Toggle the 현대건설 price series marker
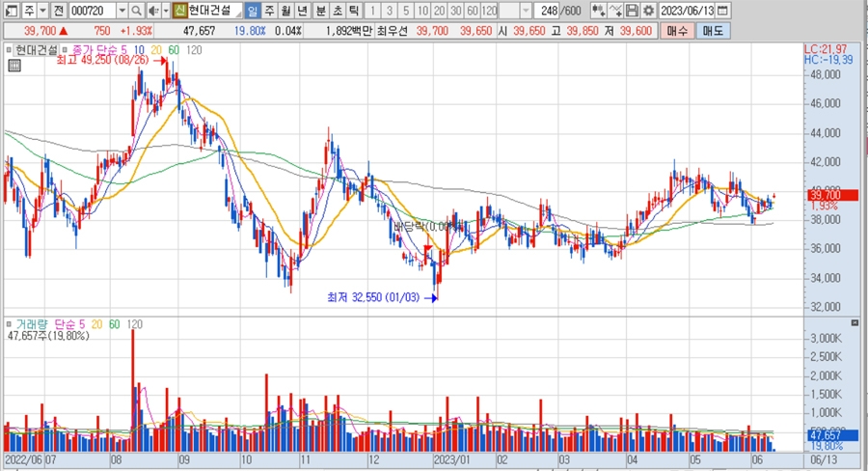This screenshot has width=868, height=471. (9, 49)
